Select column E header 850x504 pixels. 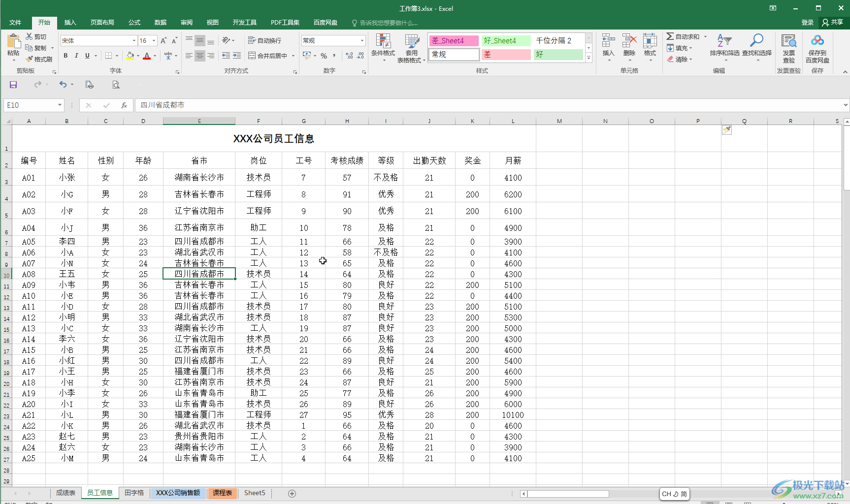coord(199,121)
